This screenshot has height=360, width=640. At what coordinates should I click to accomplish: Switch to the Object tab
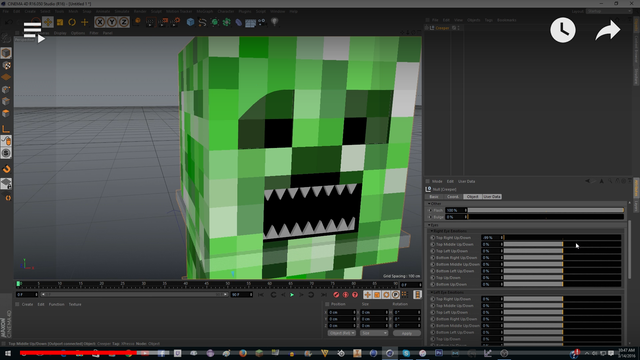point(472,197)
